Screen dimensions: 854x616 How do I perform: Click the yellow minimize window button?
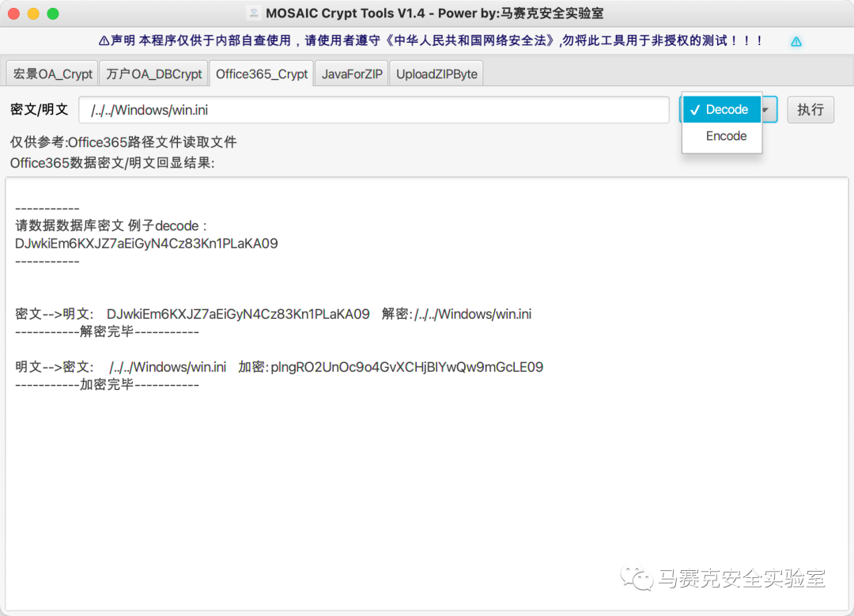[x=33, y=13]
